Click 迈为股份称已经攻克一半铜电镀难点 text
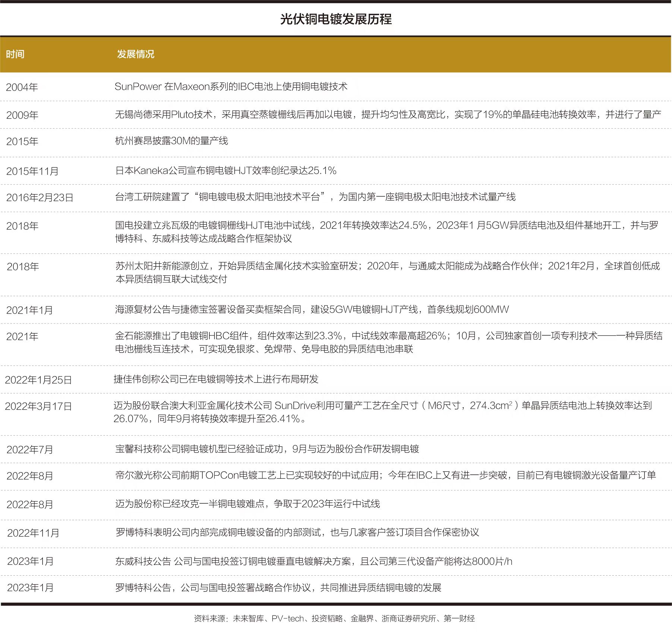This screenshot has width=672, height=633. tap(248, 504)
